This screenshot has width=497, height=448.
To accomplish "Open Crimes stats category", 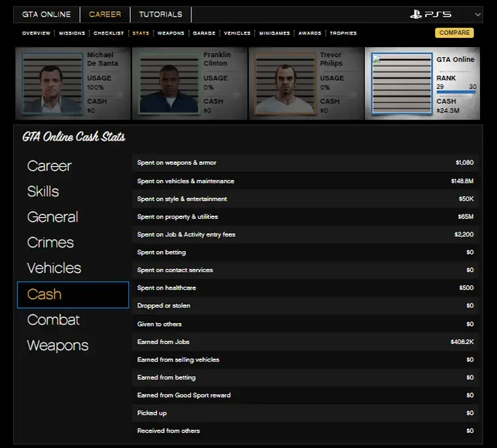I will point(50,243).
